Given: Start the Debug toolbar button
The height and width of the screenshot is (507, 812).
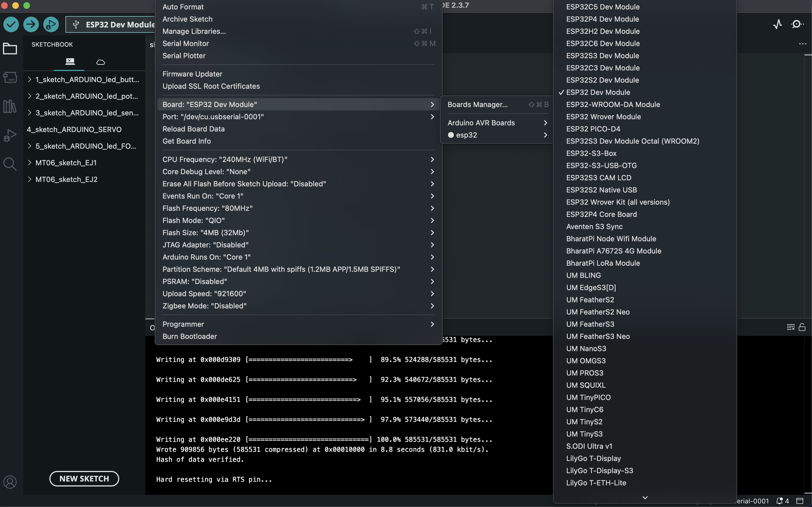Looking at the screenshot, I should coord(51,24).
